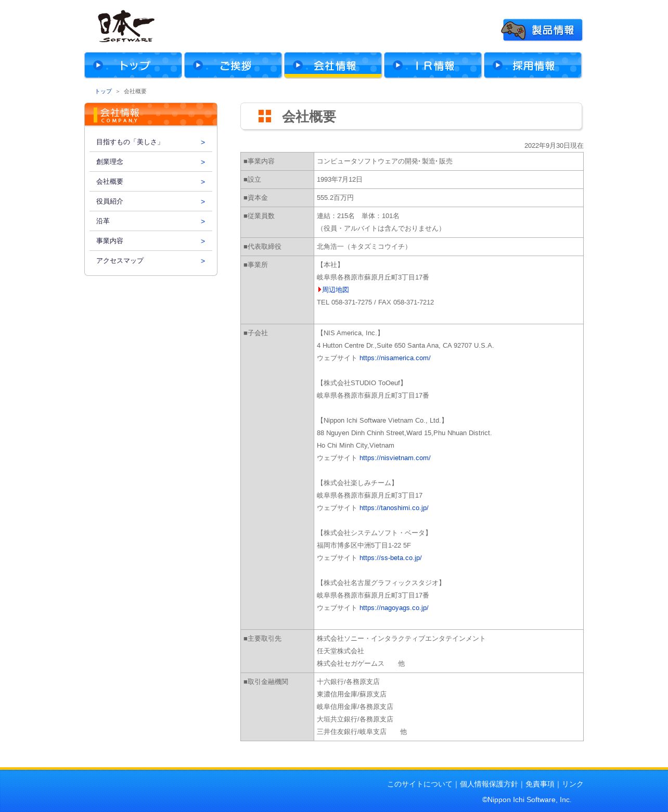Open 事業内容 in the sidebar

(x=151, y=241)
